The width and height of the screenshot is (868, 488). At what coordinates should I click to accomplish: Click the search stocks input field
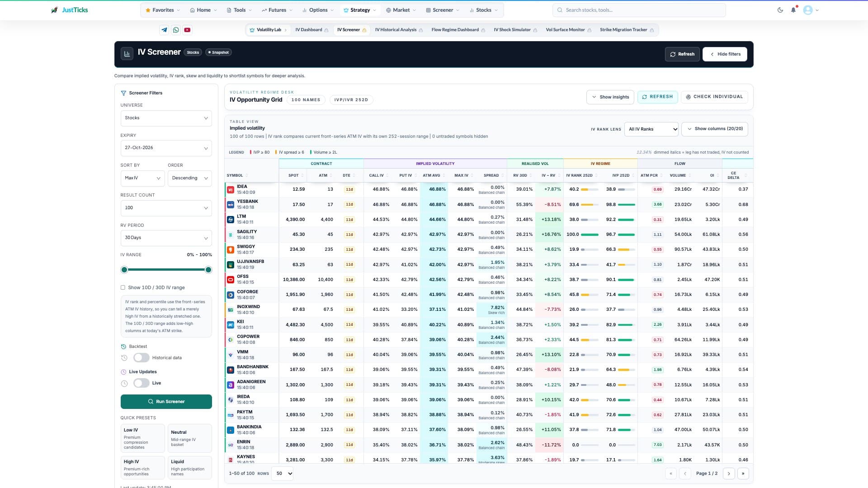[639, 10]
